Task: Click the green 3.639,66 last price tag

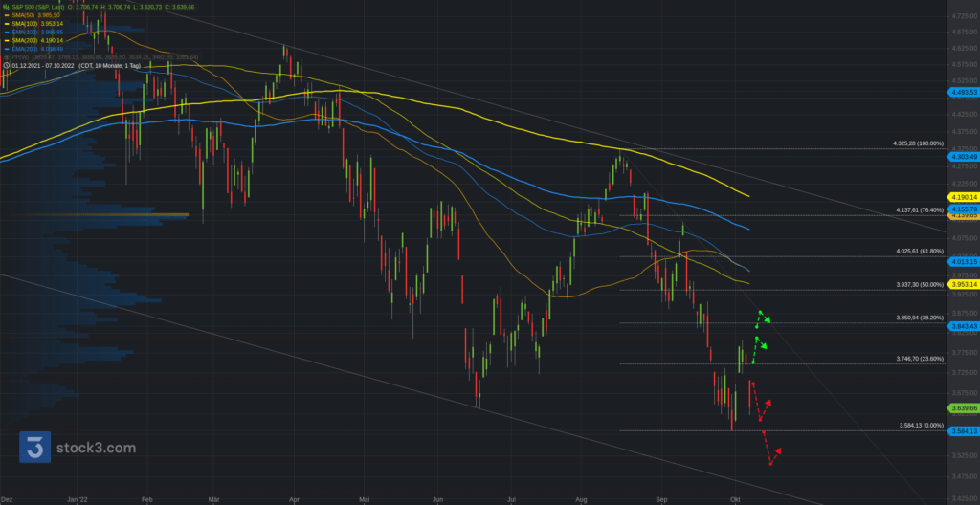Action: [x=963, y=408]
